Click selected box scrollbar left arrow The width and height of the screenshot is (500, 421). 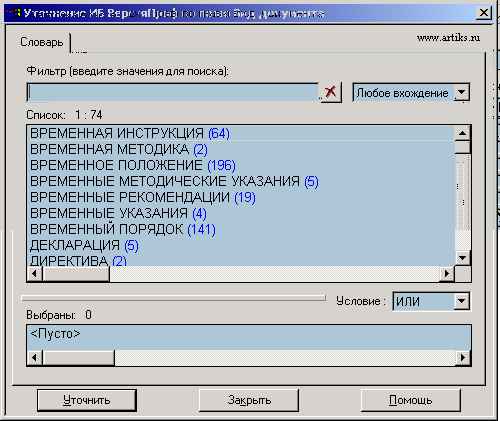pos(35,358)
